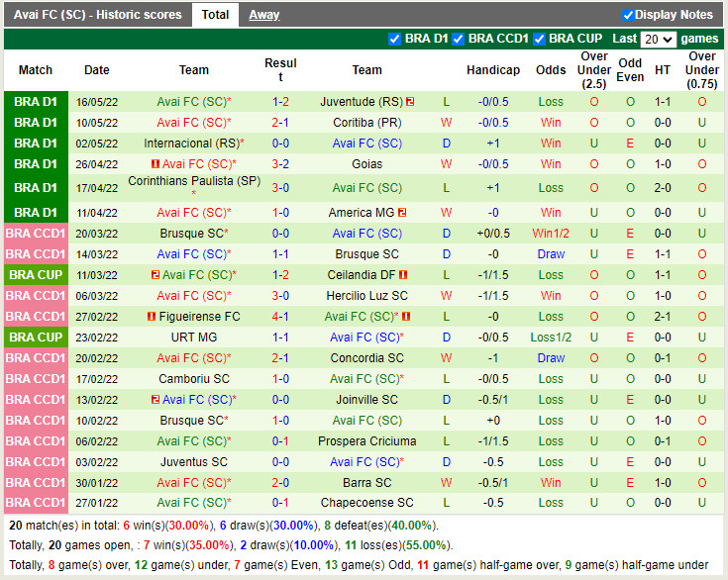Click the +0/0.5 handicap on 20/03/22
728x580 pixels.
(x=493, y=234)
